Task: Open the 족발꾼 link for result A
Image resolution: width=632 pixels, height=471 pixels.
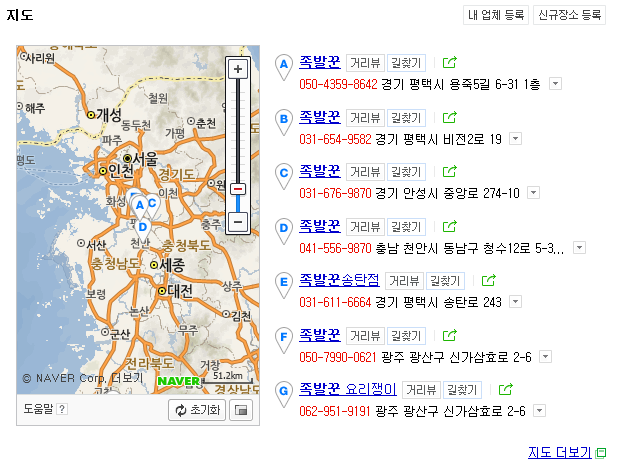Action: point(320,62)
